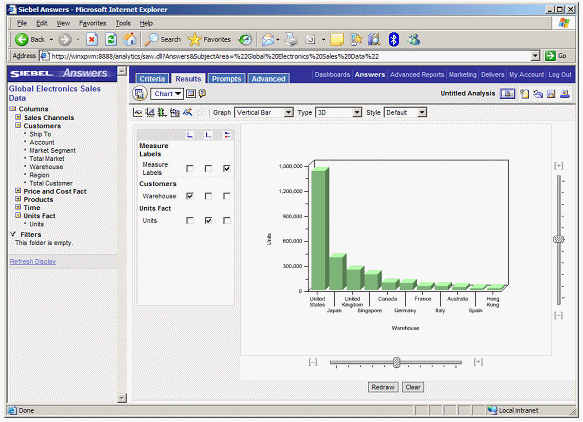
Task: Click the Redraw button
Action: (x=383, y=387)
